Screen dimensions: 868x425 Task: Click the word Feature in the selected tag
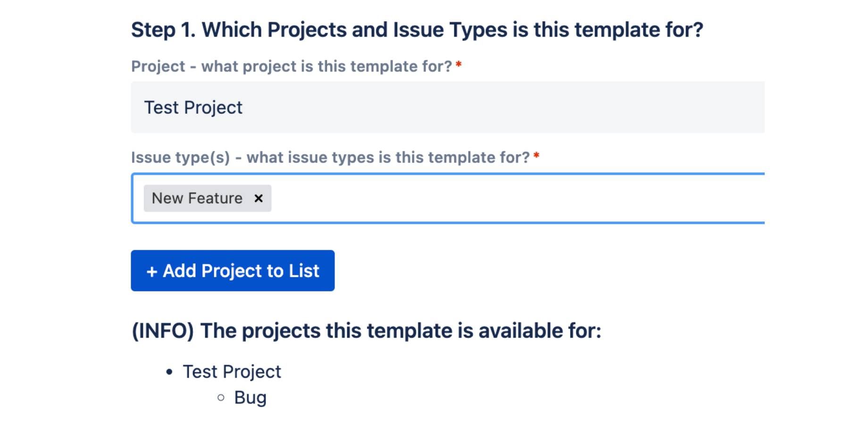pos(215,198)
